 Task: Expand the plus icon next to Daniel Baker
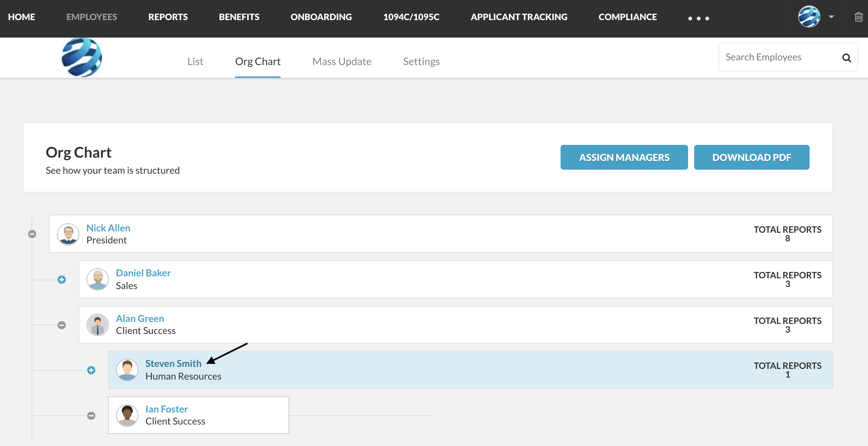[x=62, y=279]
